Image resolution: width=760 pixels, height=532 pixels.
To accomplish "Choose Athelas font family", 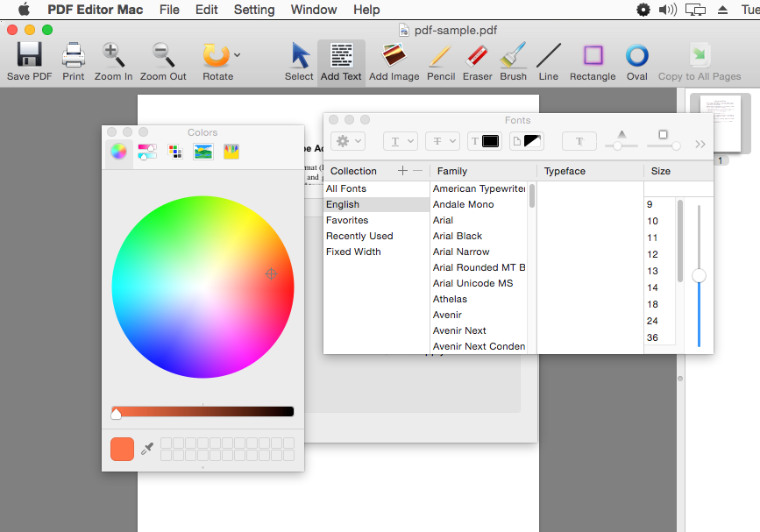I will [479, 299].
